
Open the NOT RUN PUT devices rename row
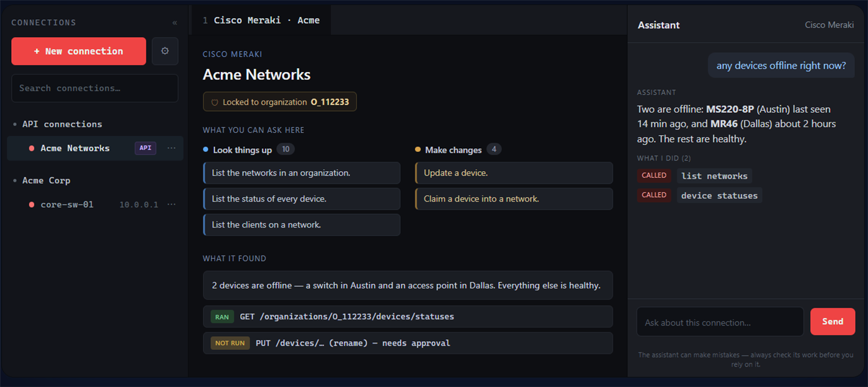[x=408, y=343]
